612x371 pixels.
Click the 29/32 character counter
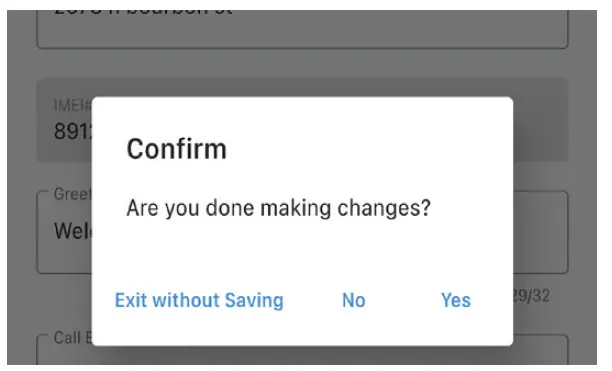coord(531,296)
